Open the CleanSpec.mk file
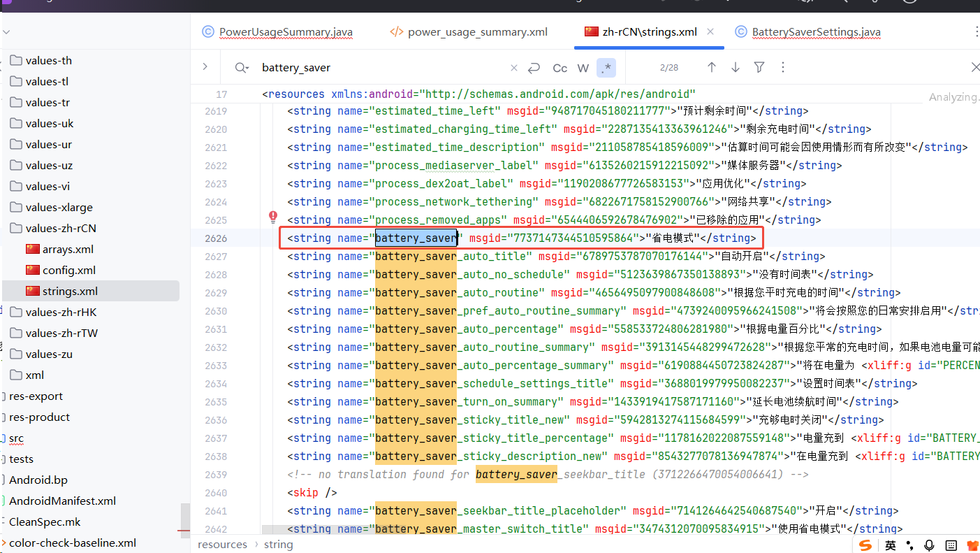Screen dimensions: 980x553 45,522
